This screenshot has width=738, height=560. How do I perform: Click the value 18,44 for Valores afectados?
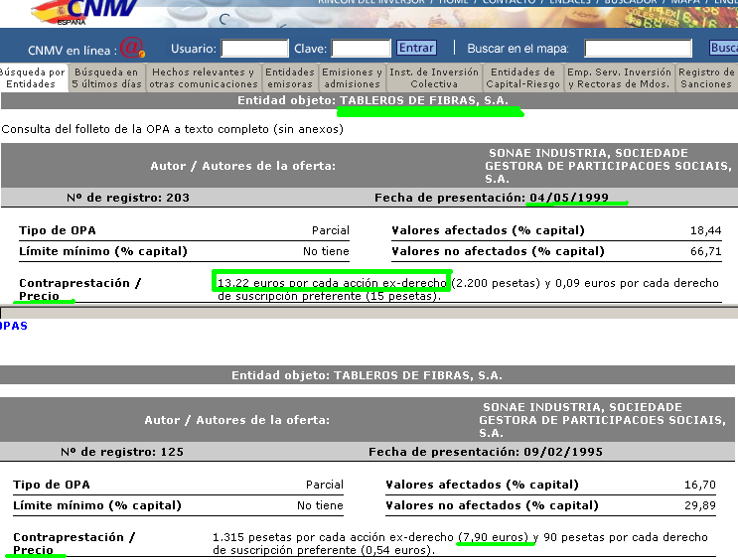point(705,230)
